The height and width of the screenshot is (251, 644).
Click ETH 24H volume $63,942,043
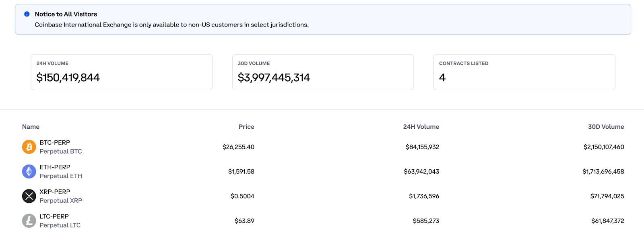click(421, 171)
